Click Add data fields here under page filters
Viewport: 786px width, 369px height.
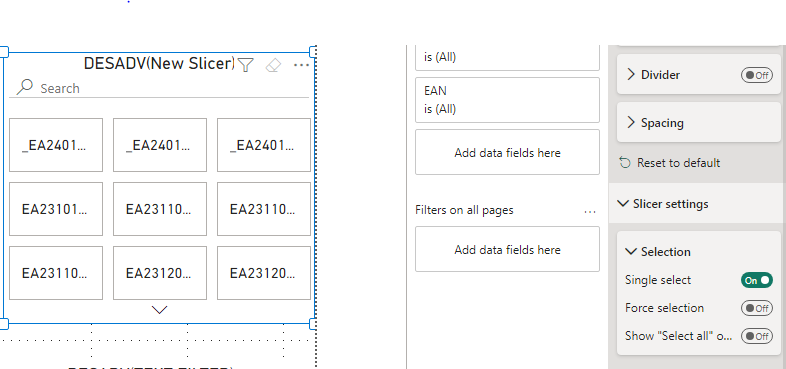coord(507,152)
